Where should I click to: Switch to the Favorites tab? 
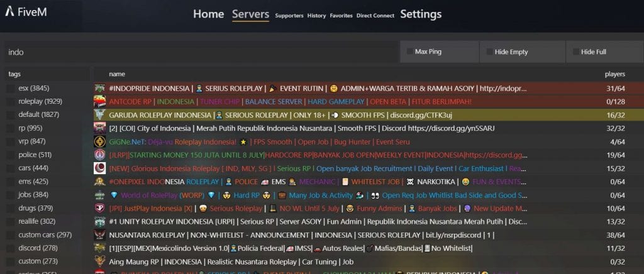tap(341, 16)
